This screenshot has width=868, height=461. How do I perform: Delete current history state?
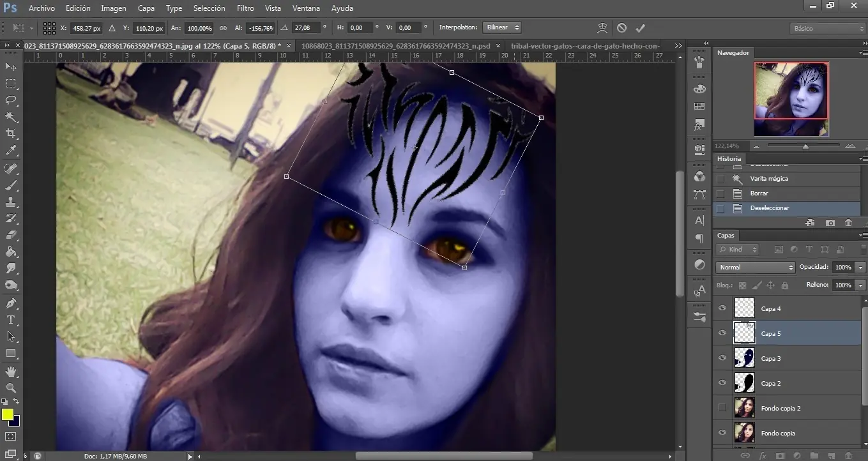848,222
